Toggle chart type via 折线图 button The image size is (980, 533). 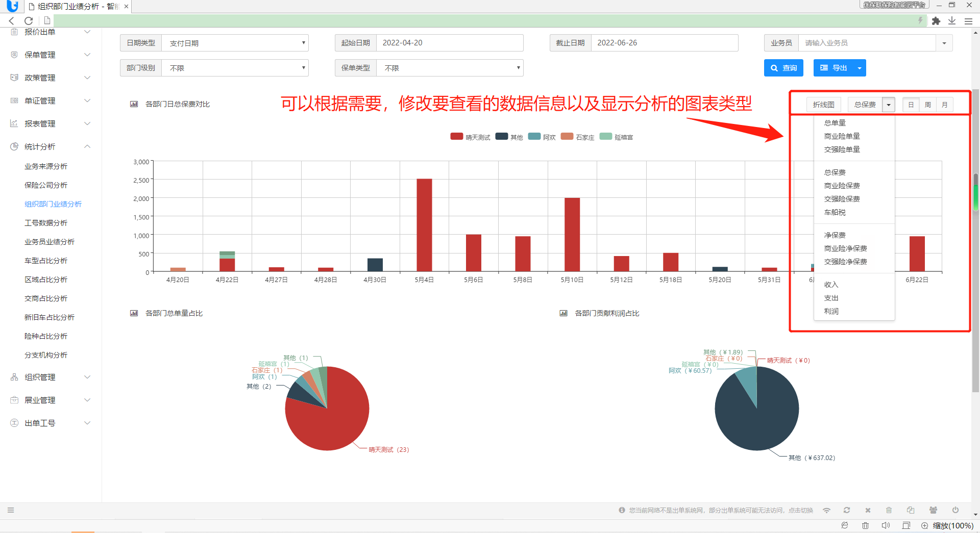coord(824,105)
